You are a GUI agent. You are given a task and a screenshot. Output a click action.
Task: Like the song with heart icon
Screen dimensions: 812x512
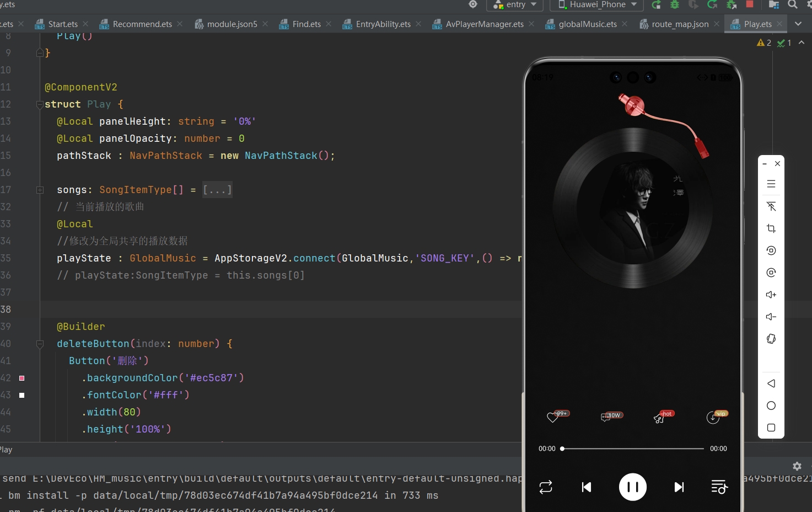pos(552,418)
